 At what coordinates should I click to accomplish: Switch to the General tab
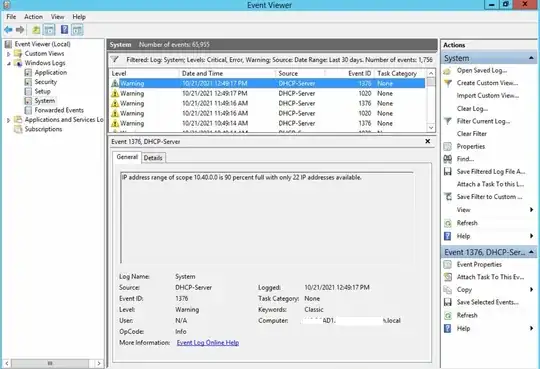(x=127, y=157)
